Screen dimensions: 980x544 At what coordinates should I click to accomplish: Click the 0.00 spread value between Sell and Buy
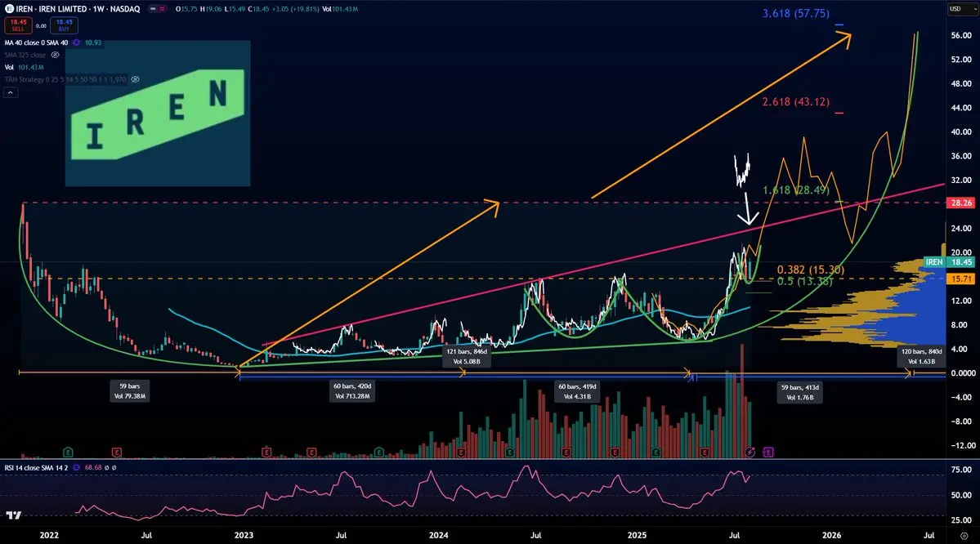click(x=41, y=25)
